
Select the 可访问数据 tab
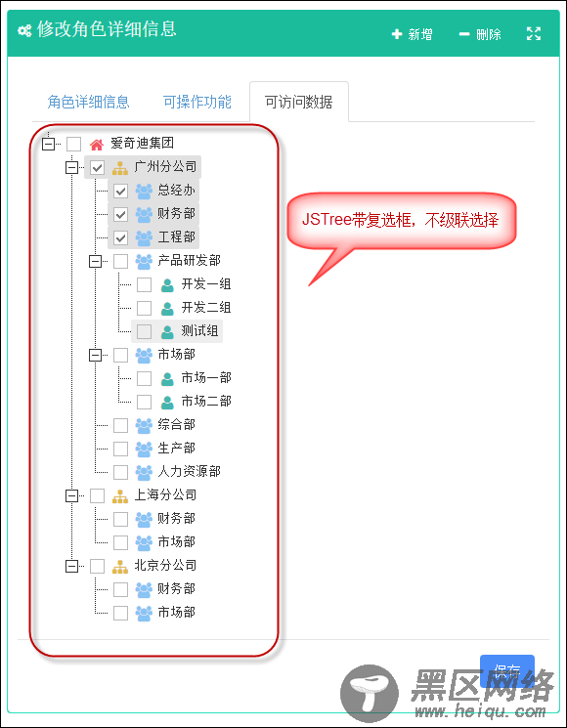point(298,102)
